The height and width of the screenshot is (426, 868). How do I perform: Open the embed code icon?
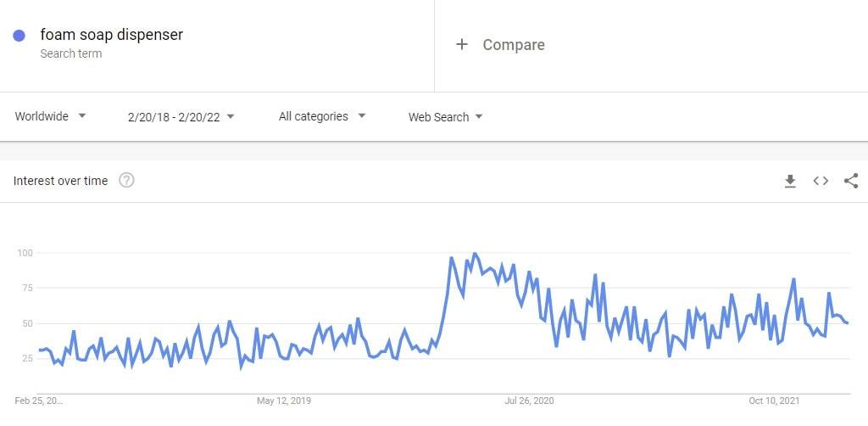(x=821, y=181)
